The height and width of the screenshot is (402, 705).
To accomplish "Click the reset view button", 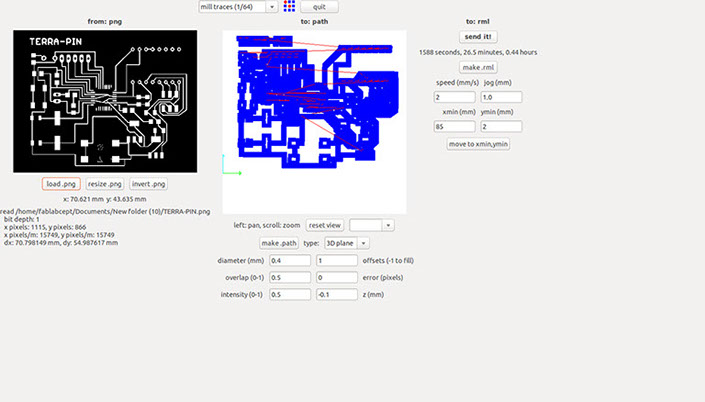I will pyautogui.click(x=325, y=225).
